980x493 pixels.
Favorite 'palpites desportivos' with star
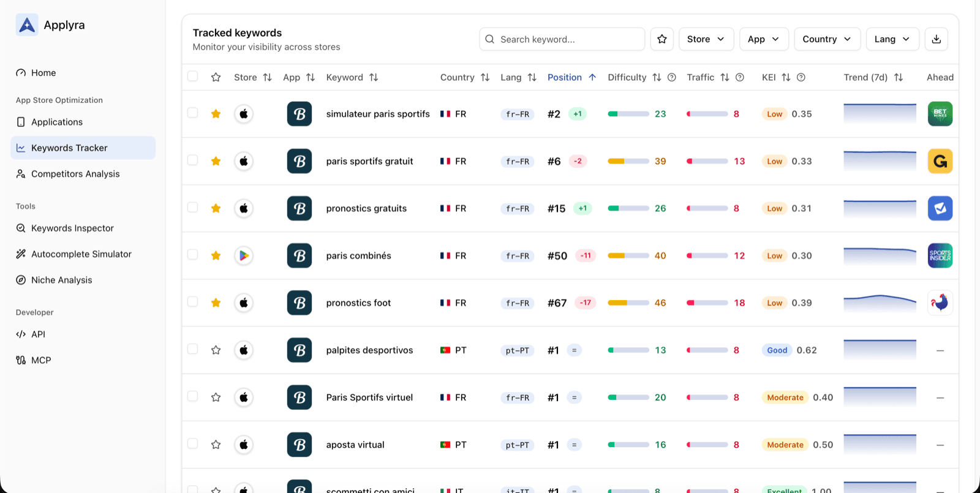(216, 350)
